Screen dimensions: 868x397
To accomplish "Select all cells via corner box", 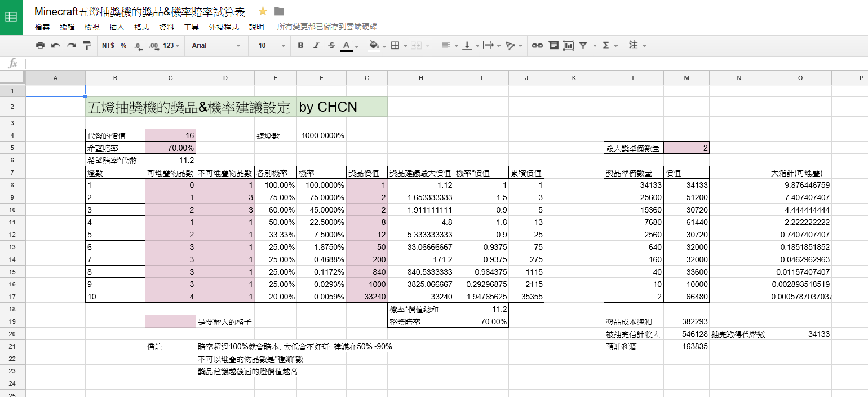I will coord(12,78).
